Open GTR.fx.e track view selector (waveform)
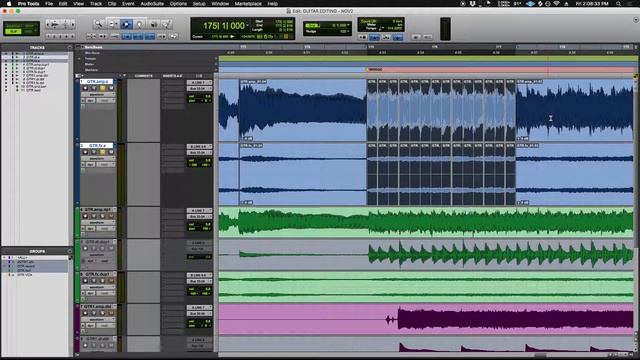640x360 pixels. 97,158
